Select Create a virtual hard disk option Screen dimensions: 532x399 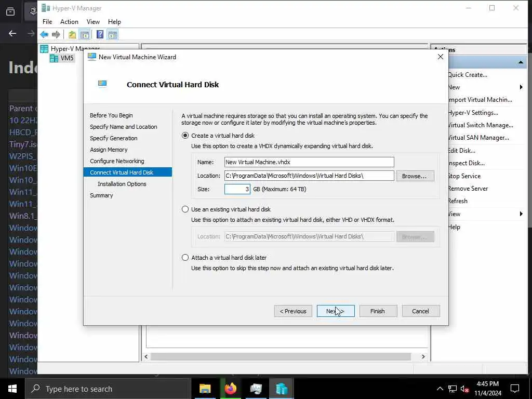(185, 136)
